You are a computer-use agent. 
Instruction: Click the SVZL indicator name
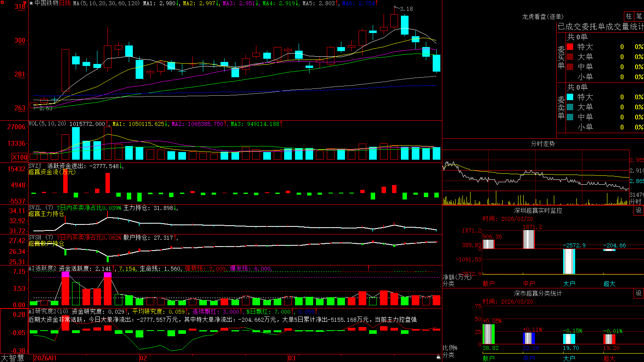point(35,208)
